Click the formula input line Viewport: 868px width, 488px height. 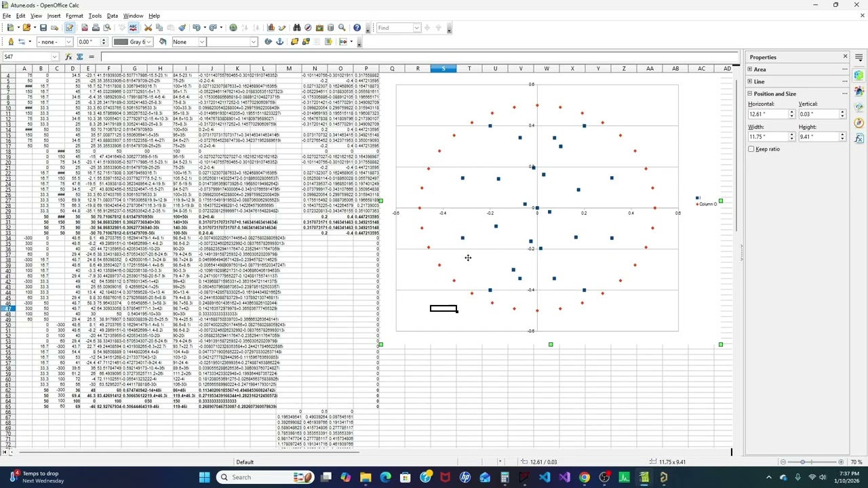[419, 57]
